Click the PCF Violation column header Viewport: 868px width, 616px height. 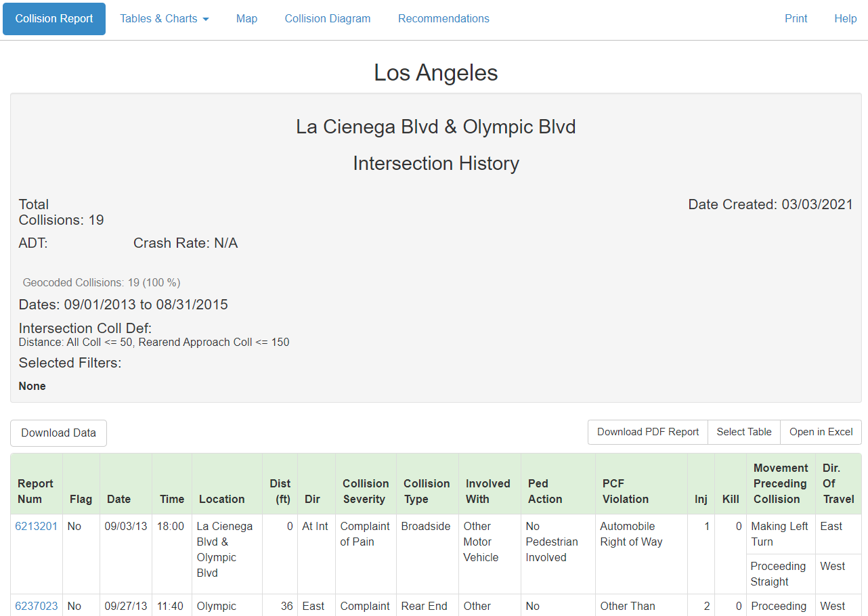pyautogui.click(x=626, y=491)
